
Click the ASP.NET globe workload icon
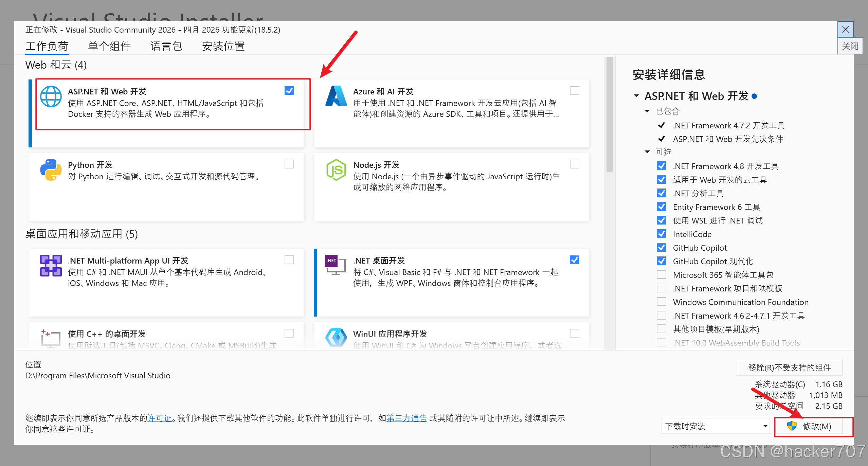pos(51,96)
